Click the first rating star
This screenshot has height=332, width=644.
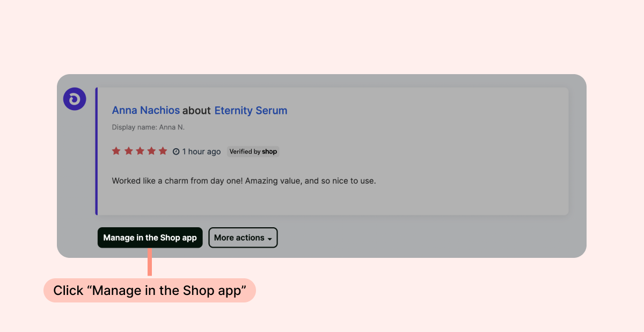coord(116,151)
